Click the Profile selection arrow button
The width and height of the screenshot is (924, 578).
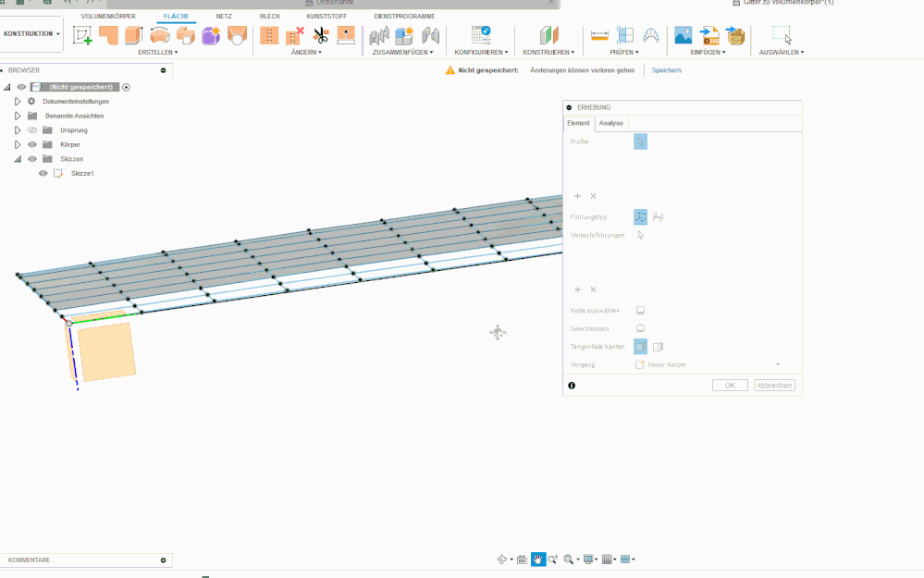[x=641, y=141]
